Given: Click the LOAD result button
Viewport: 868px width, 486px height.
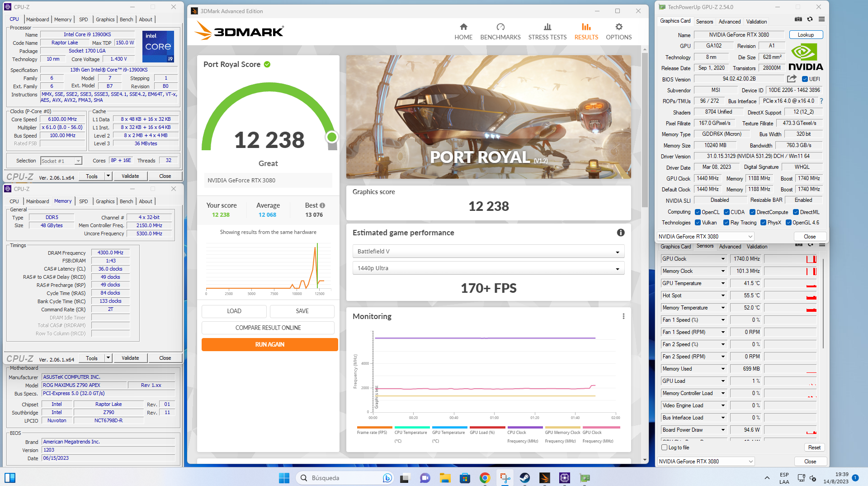Looking at the screenshot, I should [x=234, y=311].
